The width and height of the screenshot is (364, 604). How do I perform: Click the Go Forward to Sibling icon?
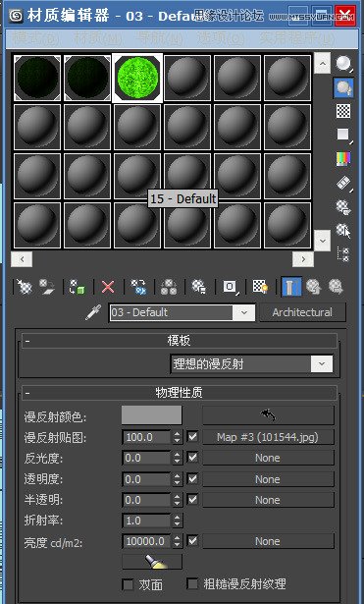[336, 287]
